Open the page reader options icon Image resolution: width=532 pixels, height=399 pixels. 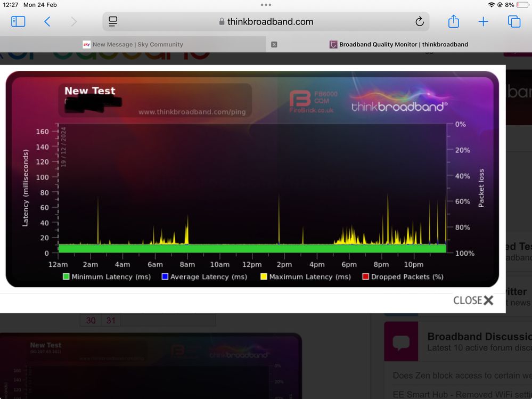113,22
